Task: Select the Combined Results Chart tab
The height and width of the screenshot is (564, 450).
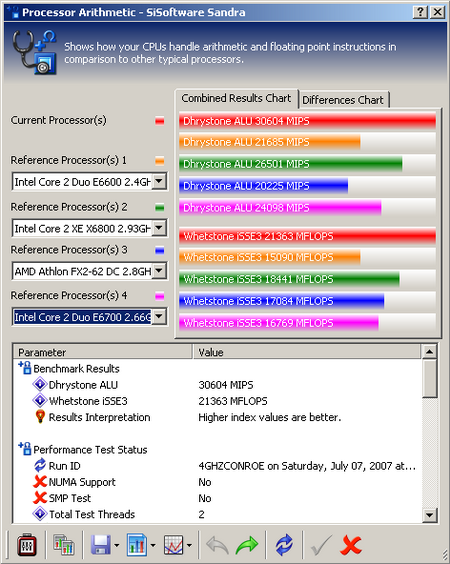Action: point(236,98)
